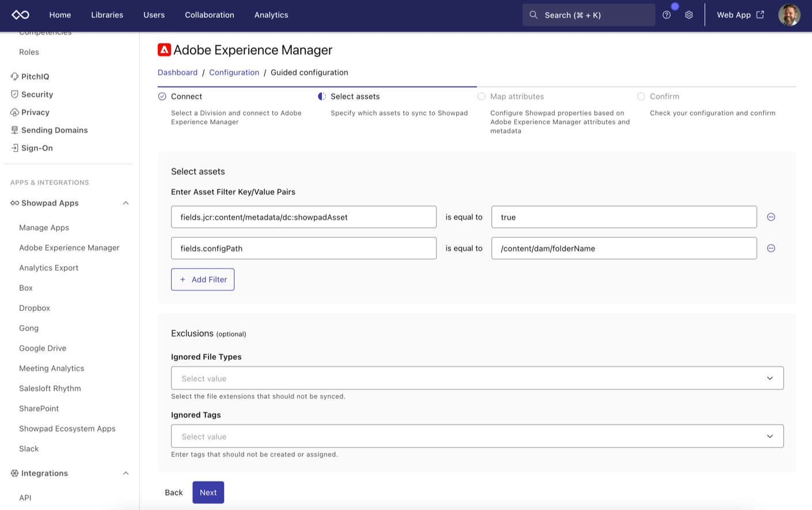The height and width of the screenshot is (510, 812).
Task: Click the Security shield icon
Action: (14, 94)
